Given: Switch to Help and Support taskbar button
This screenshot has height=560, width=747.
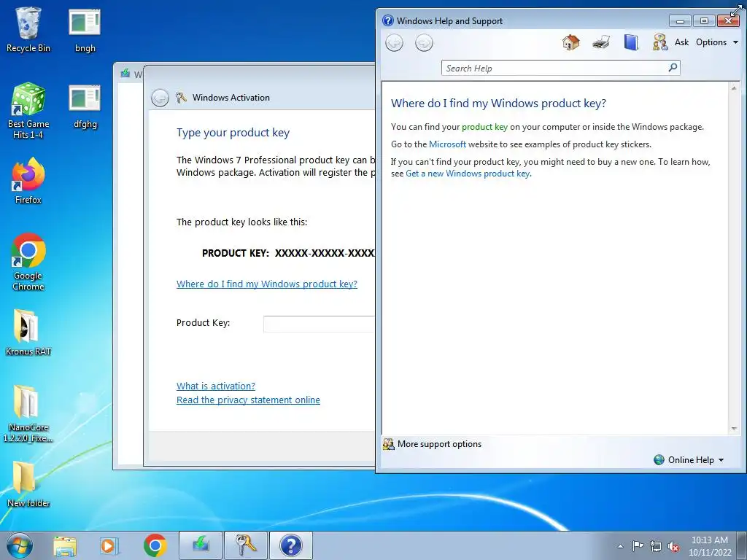Looking at the screenshot, I should 291,545.
